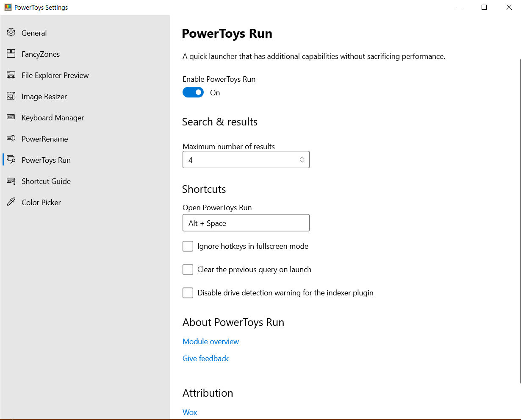The width and height of the screenshot is (521, 420).
Task: Click the 'Open PowerToys Run' label
Action: (217, 208)
